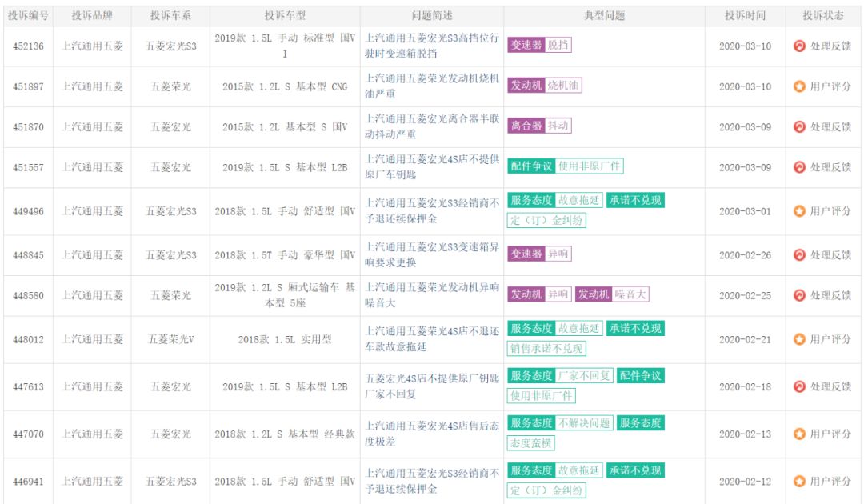Click processing feedback icon for complaint 451870
Viewport: 864px width, 504px height.
pos(799,126)
